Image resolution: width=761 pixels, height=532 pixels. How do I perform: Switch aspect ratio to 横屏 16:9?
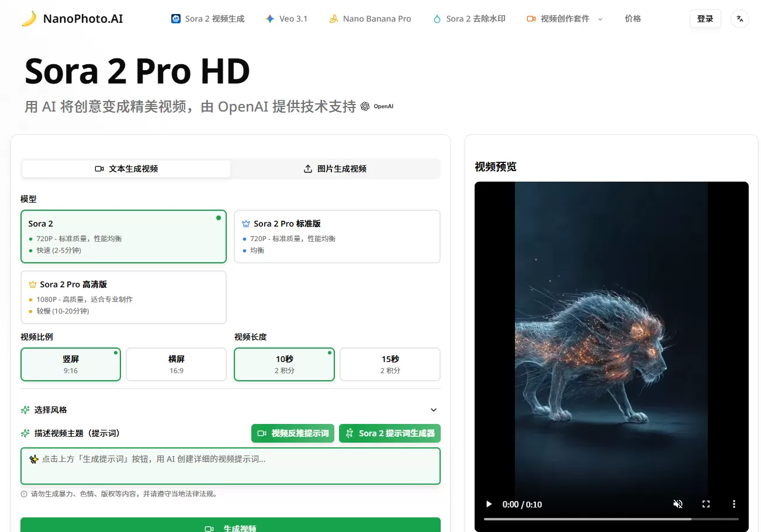(176, 364)
